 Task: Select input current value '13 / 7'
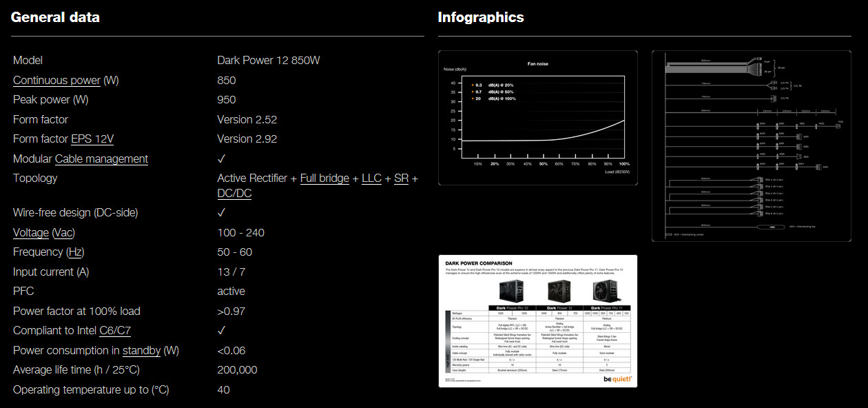pyautogui.click(x=231, y=272)
